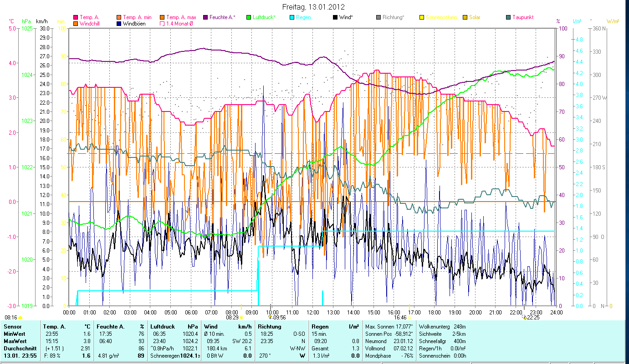Click the 06:00 label on the time axis
This screenshot has height=364, width=629.
(191, 312)
